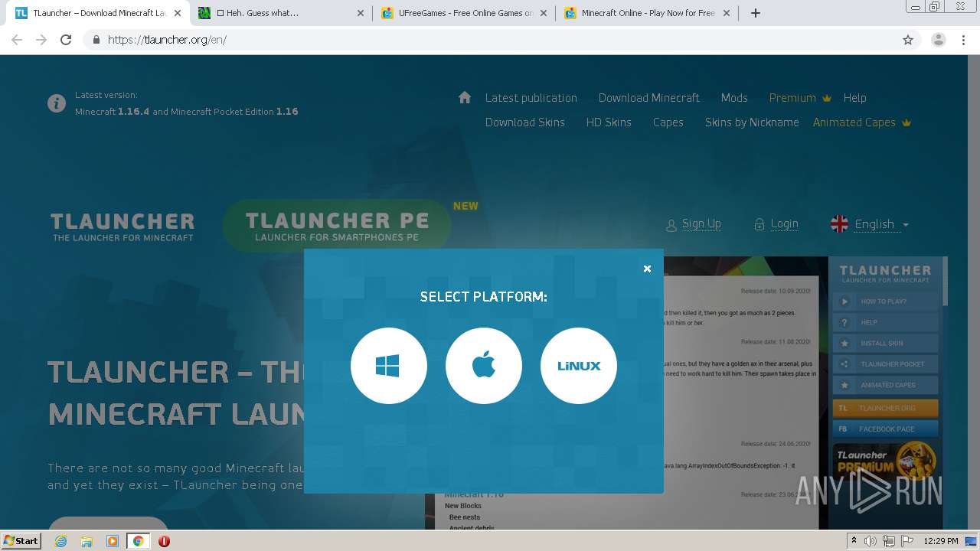980x551 pixels.
Task: Open the Animated Capes menu item
Action: click(854, 122)
